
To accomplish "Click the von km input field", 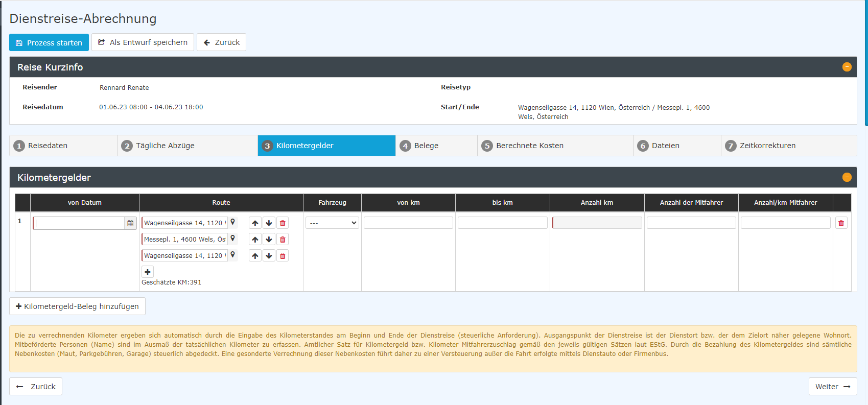I will (408, 223).
